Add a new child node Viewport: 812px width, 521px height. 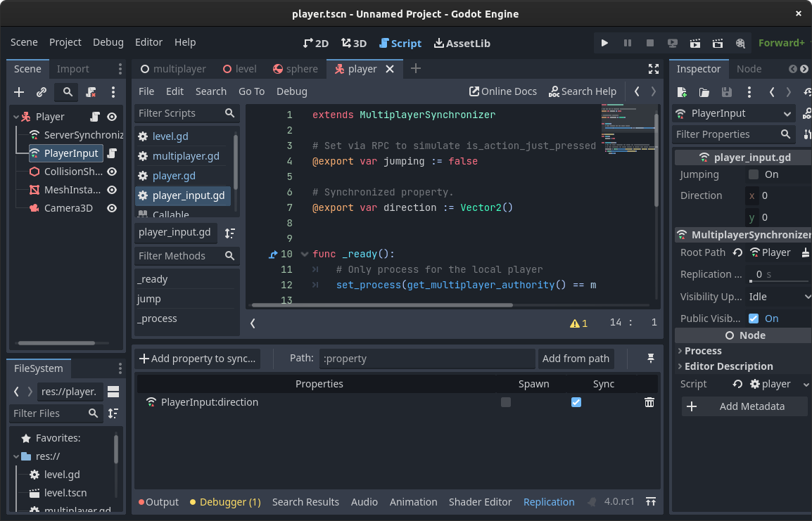[x=19, y=92]
